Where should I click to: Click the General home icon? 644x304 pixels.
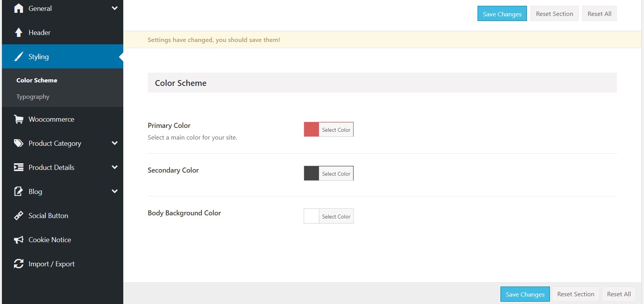coord(19,9)
